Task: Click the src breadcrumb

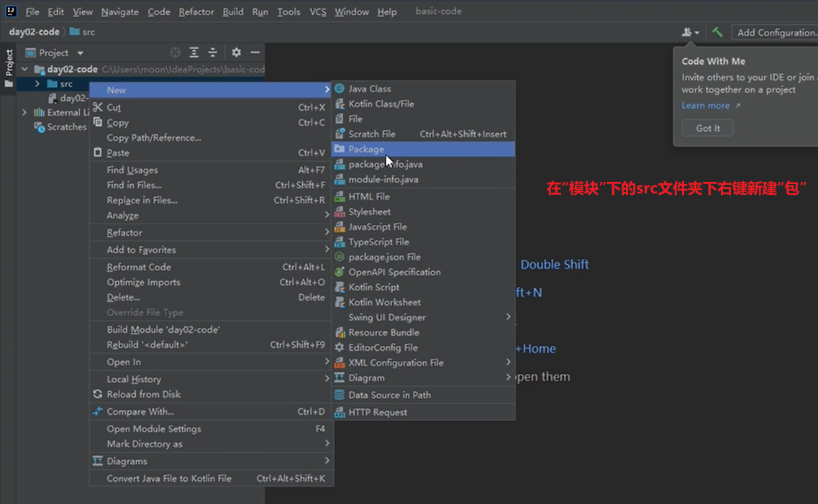Action: click(x=83, y=32)
